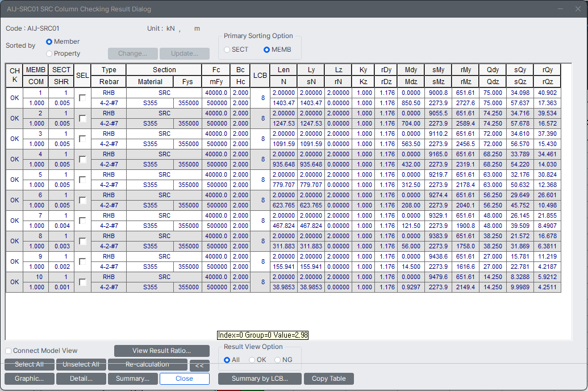Open View Result Ratio dialog
This screenshot has width=588, height=391.
[x=161, y=351]
